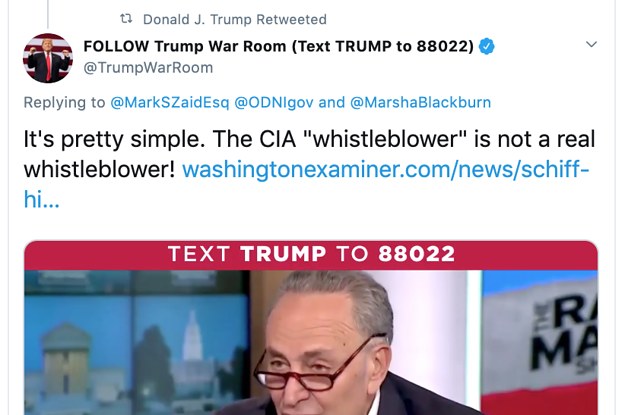Viewport: 625px width, 415px height.
Task: Click the truncated "hi…" link ending
Action: point(41,199)
